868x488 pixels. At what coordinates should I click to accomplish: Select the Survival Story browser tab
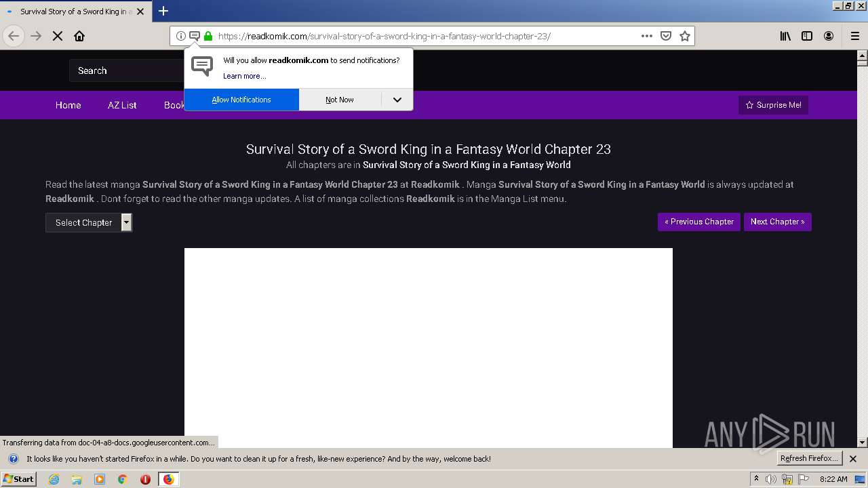[x=75, y=12]
